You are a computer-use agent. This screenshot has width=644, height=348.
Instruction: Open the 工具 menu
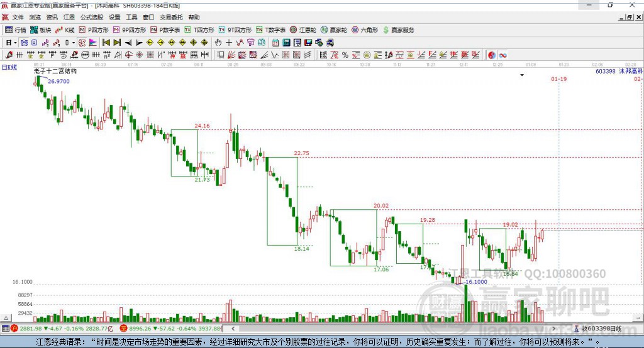(x=131, y=17)
